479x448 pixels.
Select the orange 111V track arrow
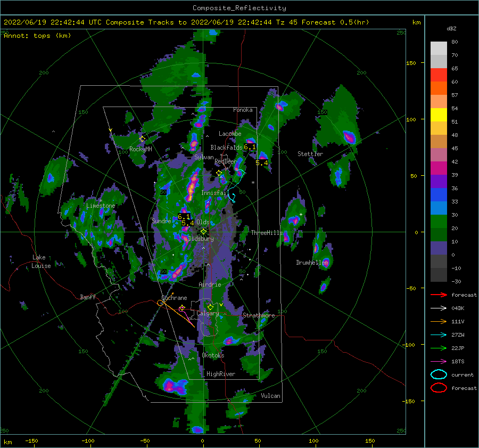point(439,321)
